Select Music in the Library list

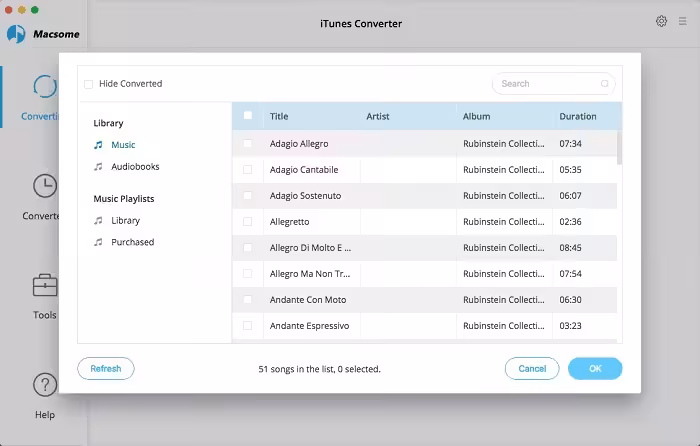point(123,145)
